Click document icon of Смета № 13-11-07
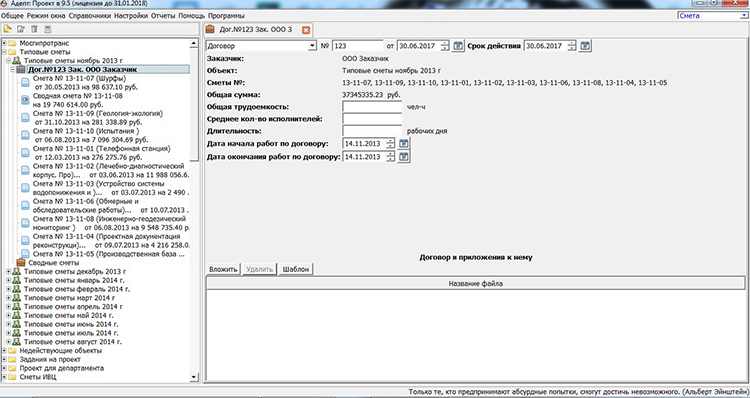The image size is (750, 398). [25, 82]
